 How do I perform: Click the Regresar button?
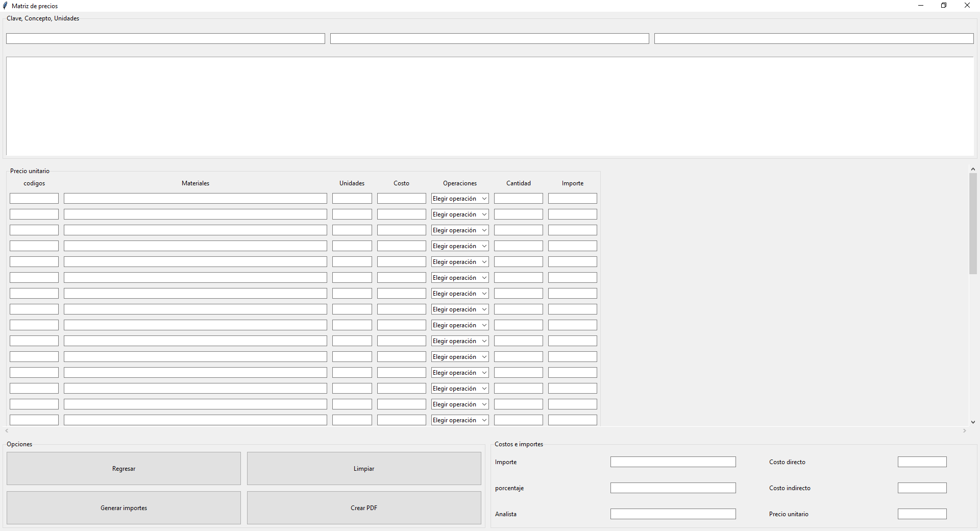(124, 468)
